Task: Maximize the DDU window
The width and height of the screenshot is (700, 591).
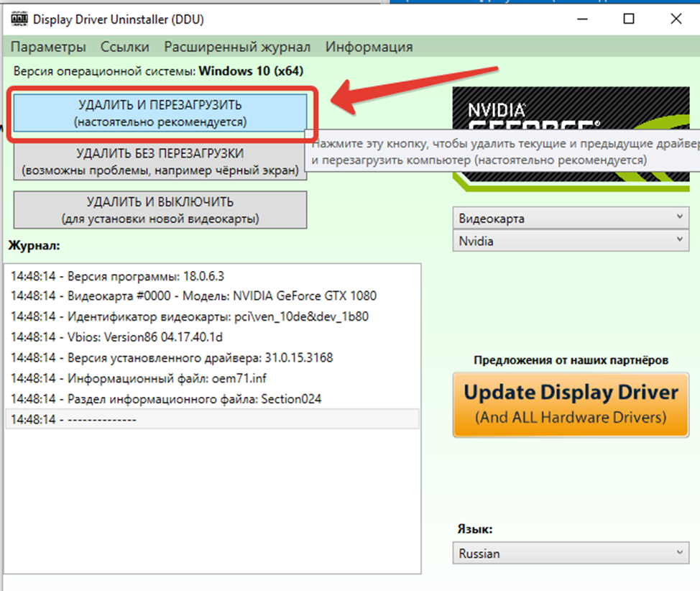Action: click(629, 19)
